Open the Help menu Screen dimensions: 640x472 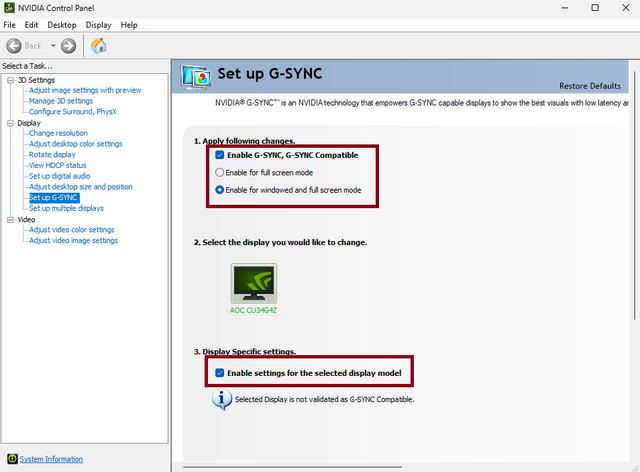pos(129,25)
